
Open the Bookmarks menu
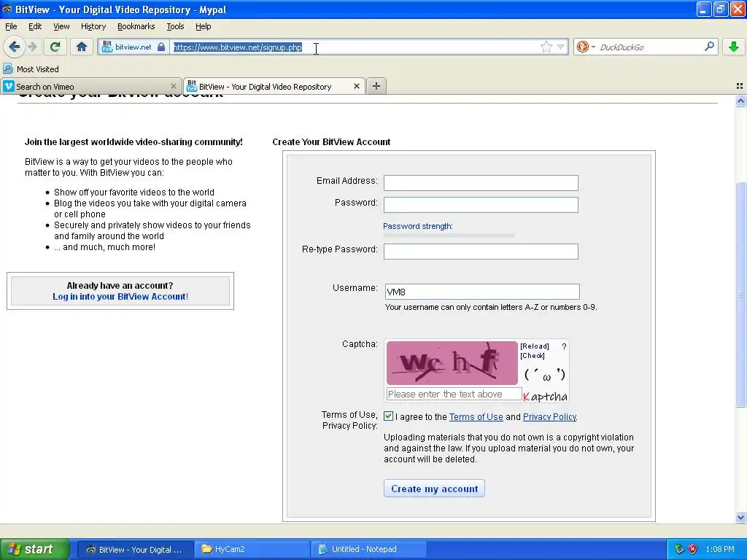(x=136, y=26)
